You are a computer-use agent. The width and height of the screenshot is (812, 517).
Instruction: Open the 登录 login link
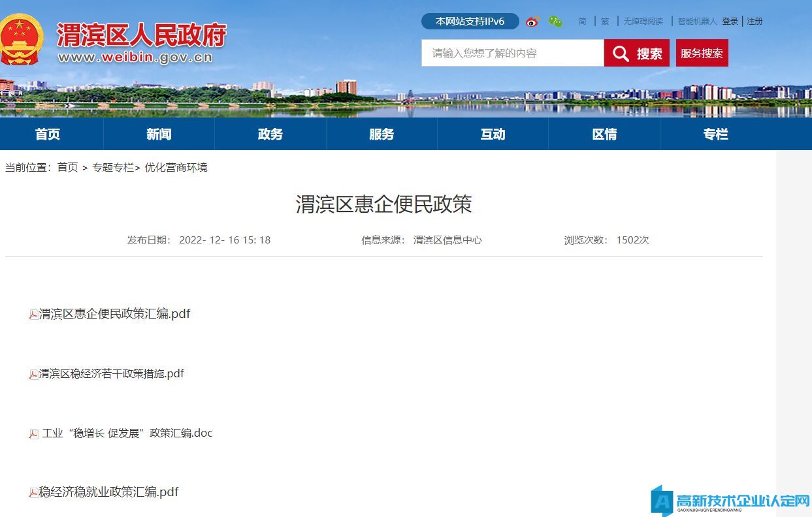[730, 22]
